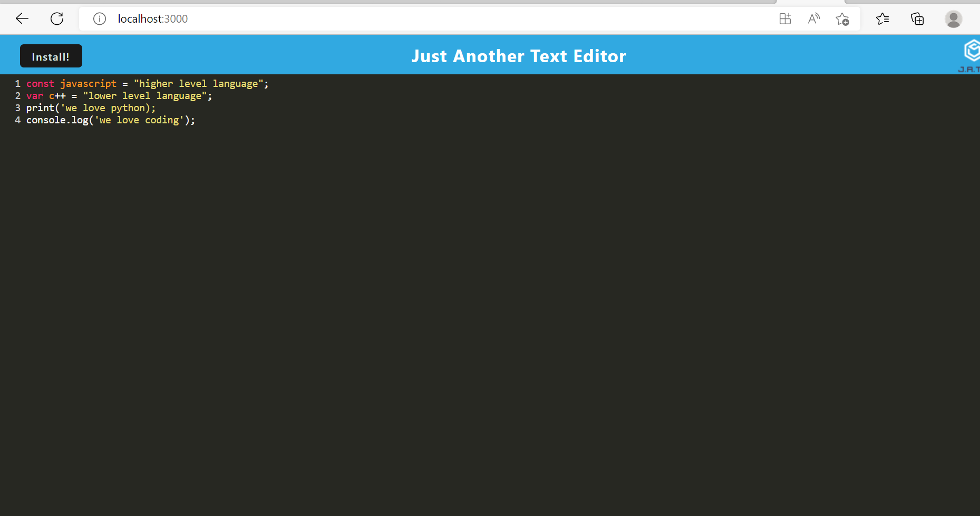Click the Install! button
The width and height of the screenshot is (980, 516).
pyautogui.click(x=51, y=56)
